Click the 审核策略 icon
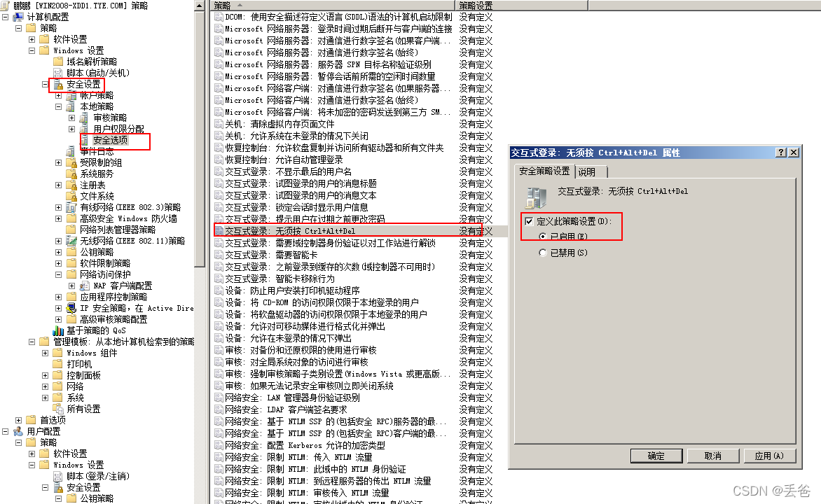The height and width of the screenshot is (504, 821). [x=84, y=118]
